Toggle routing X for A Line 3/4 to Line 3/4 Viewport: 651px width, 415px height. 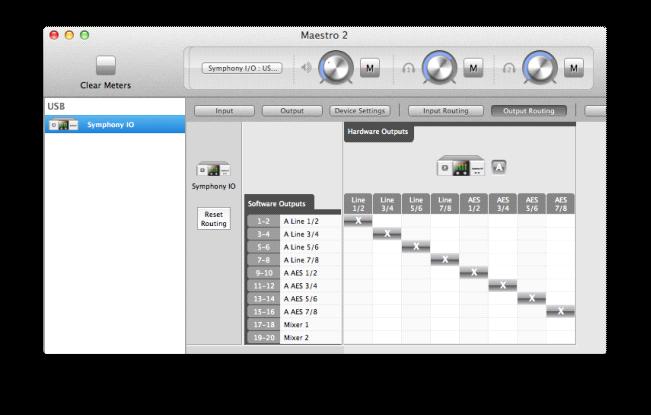pos(387,234)
